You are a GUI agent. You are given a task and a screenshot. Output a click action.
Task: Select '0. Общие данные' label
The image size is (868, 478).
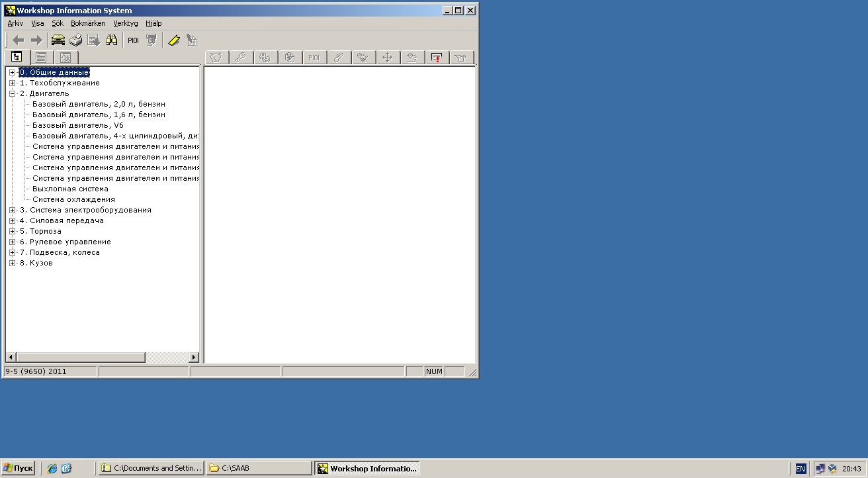tap(54, 72)
